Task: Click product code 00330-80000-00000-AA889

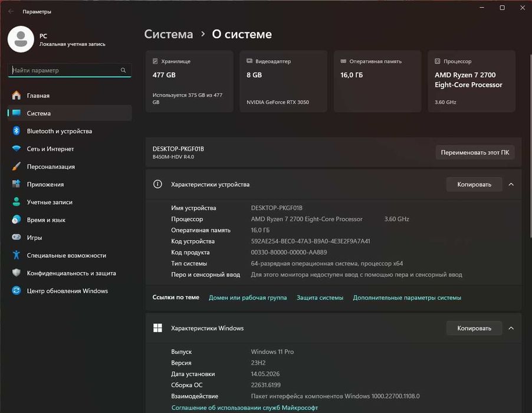Action: coord(289,252)
